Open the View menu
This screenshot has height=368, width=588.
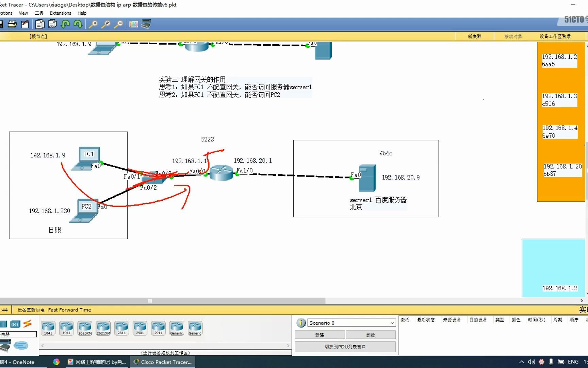click(x=23, y=13)
